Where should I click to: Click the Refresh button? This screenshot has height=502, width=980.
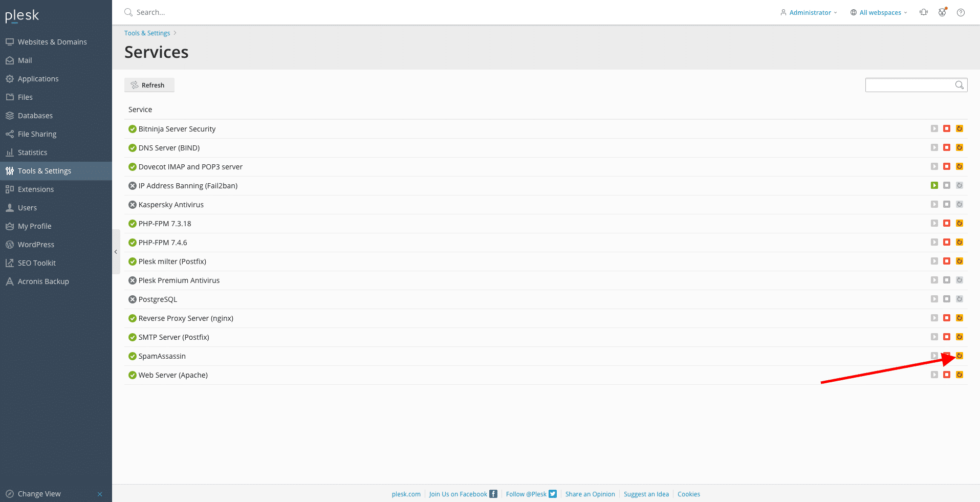(149, 85)
